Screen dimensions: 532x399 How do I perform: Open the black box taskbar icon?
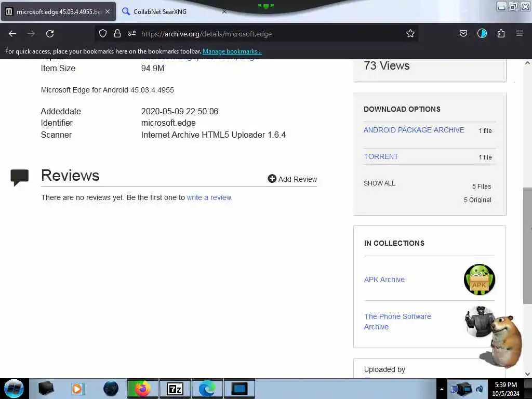[46, 389]
